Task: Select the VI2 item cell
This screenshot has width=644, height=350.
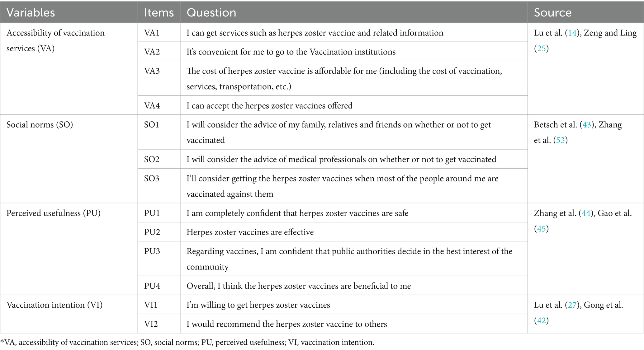Action: tap(151, 324)
